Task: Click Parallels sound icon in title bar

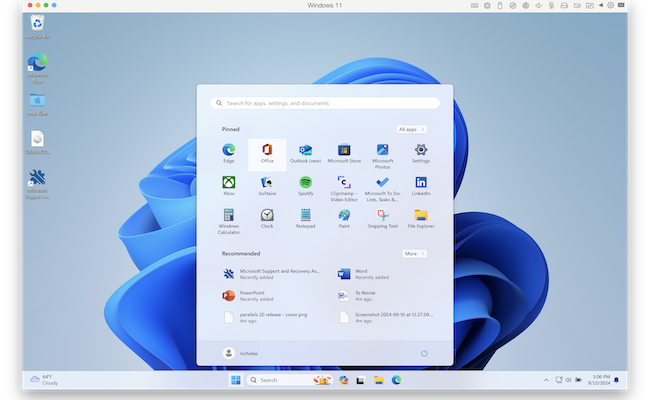Action: click(538, 5)
